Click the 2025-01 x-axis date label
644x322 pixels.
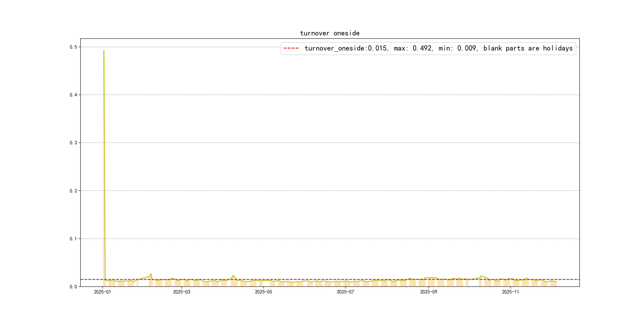pyautogui.click(x=102, y=292)
